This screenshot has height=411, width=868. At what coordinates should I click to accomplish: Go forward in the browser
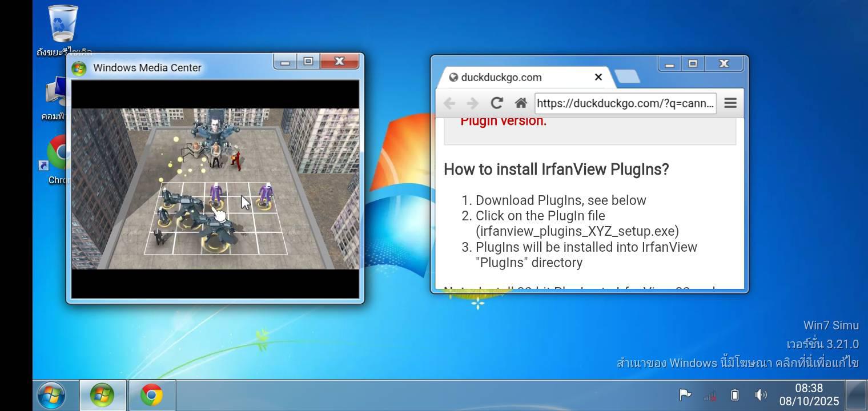coord(472,103)
